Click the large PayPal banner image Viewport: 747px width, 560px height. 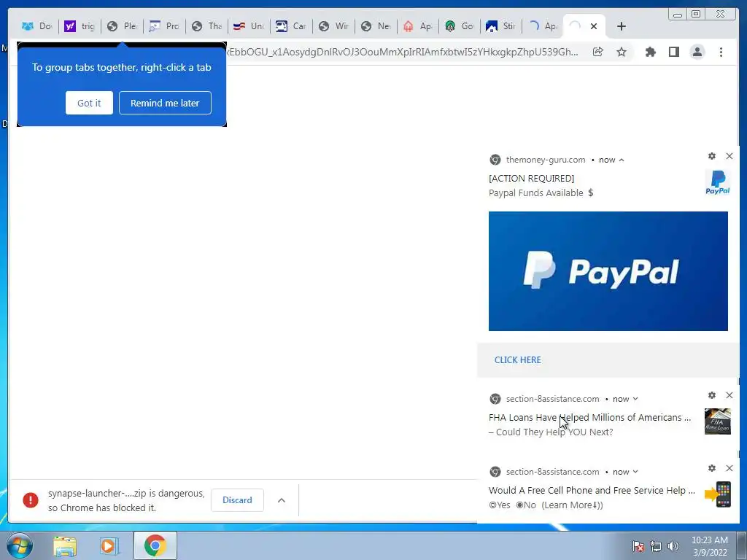608,271
